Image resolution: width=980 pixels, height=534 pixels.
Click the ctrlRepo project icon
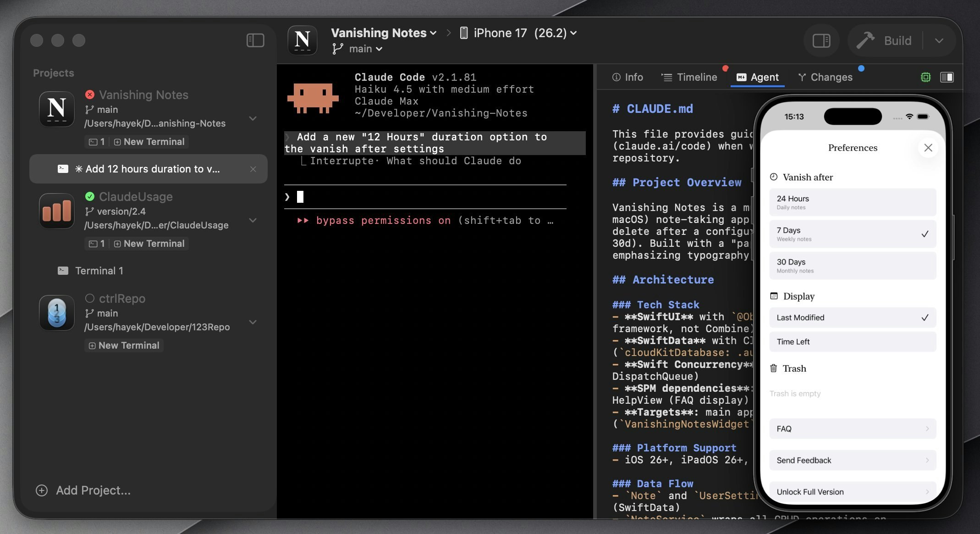click(x=56, y=313)
